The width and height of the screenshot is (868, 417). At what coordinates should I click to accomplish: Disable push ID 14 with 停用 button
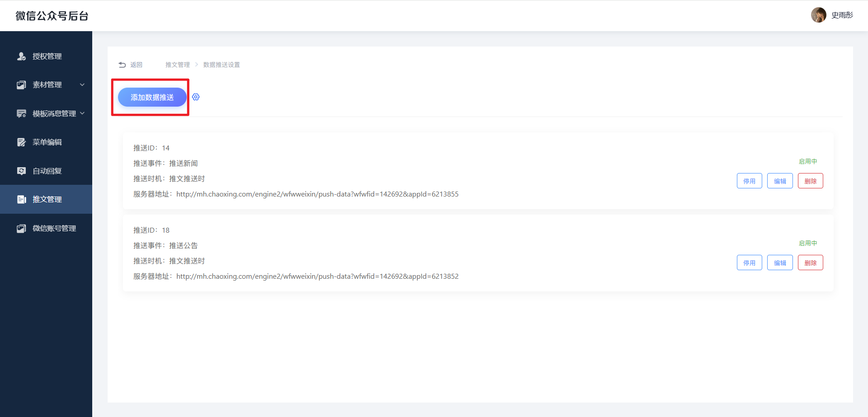(749, 181)
